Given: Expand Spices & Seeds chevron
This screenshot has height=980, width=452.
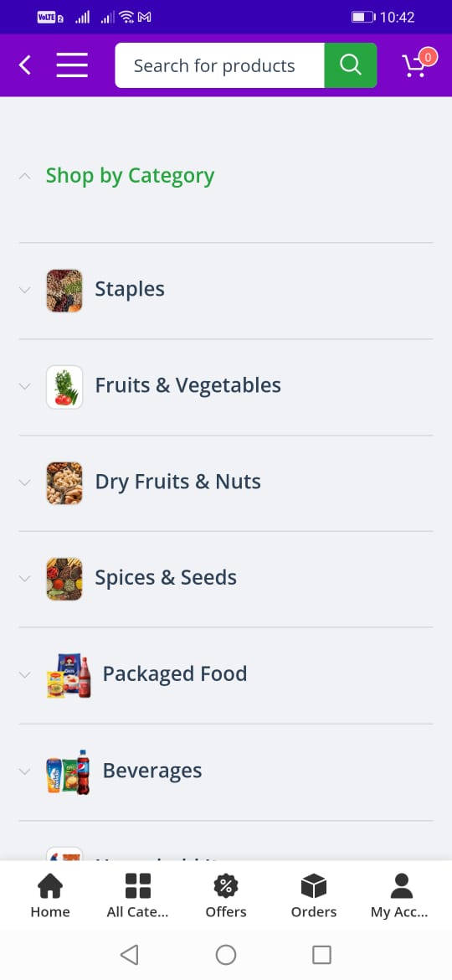Looking at the screenshot, I should tap(25, 578).
